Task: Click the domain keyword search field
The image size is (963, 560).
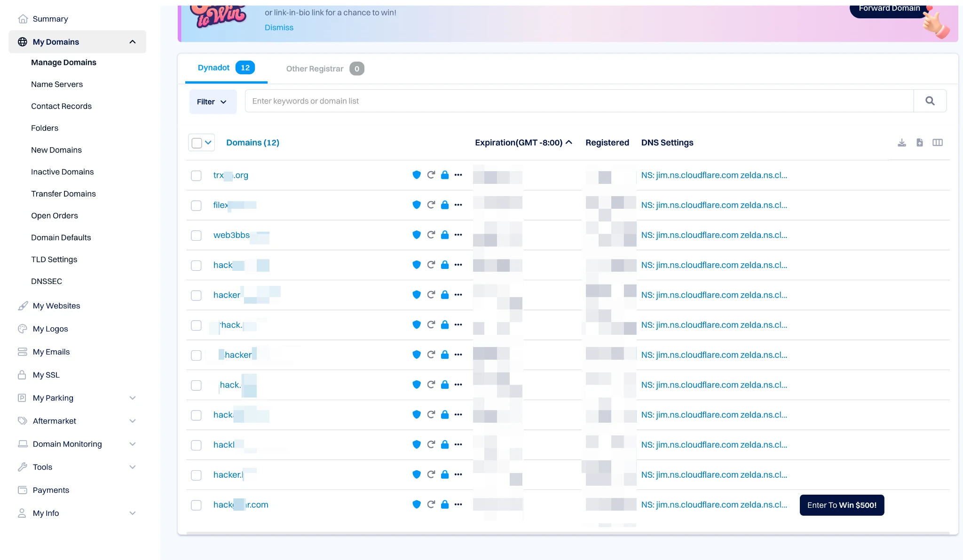Action: tap(578, 101)
